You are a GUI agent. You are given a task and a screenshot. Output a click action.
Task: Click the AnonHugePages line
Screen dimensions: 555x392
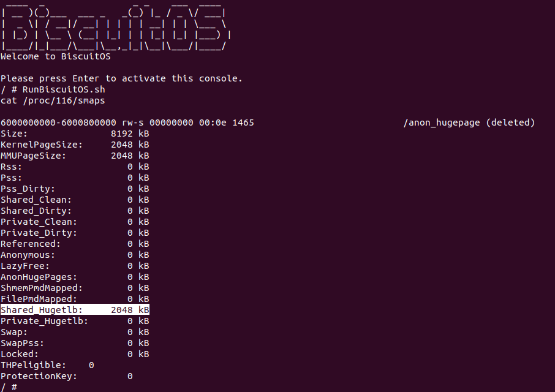tap(75, 277)
